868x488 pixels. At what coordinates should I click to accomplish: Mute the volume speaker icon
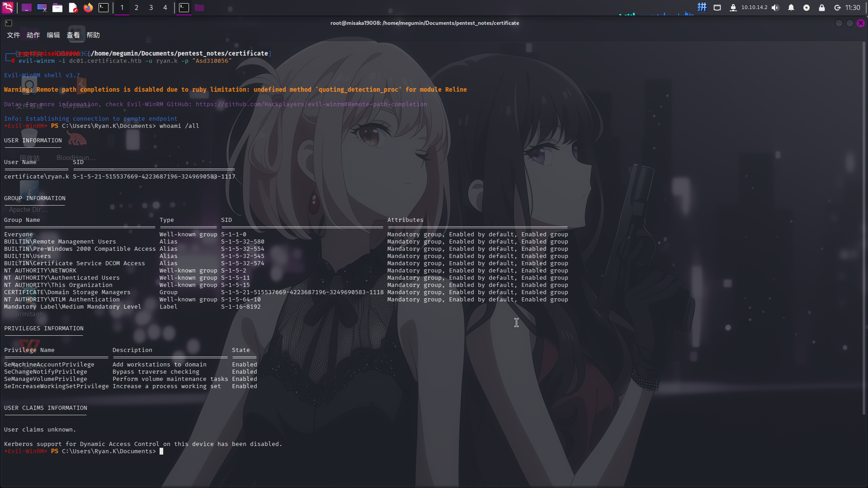coord(775,7)
